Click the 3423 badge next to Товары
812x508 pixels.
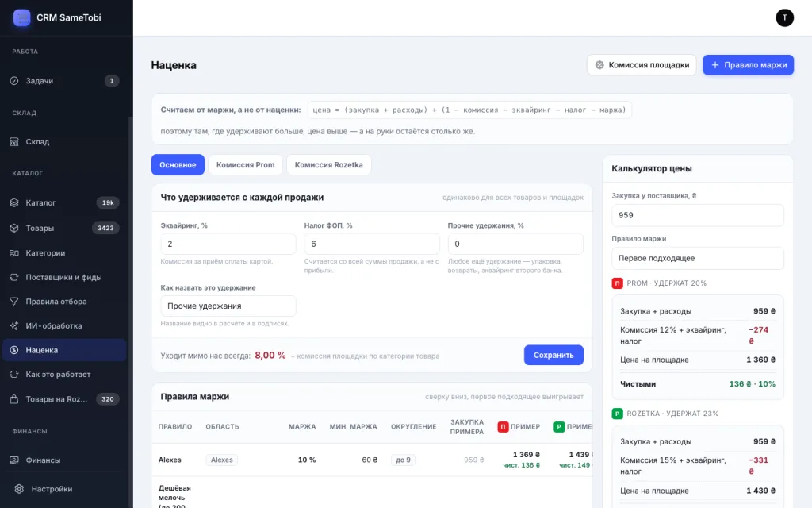(105, 228)
